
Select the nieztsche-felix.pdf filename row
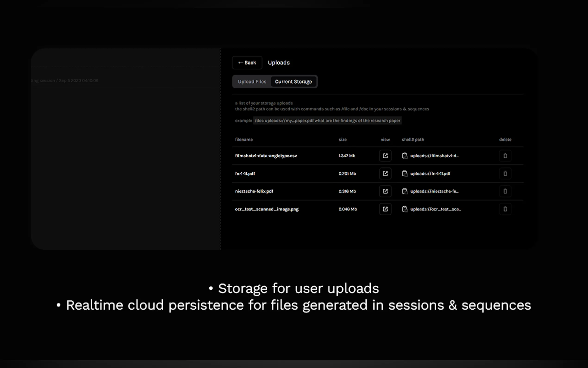click(x=254, y=191)
